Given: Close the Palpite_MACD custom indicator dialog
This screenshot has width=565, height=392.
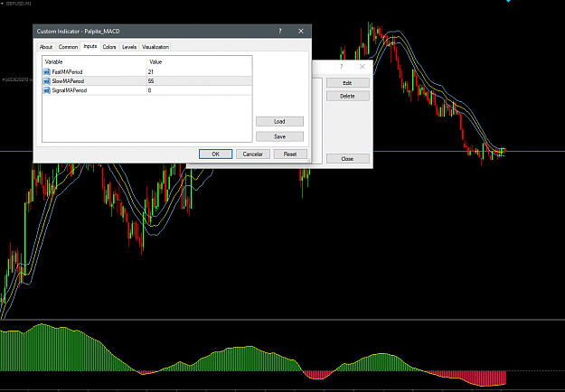Looking at the screenshot, I should [x=301, y=32].
